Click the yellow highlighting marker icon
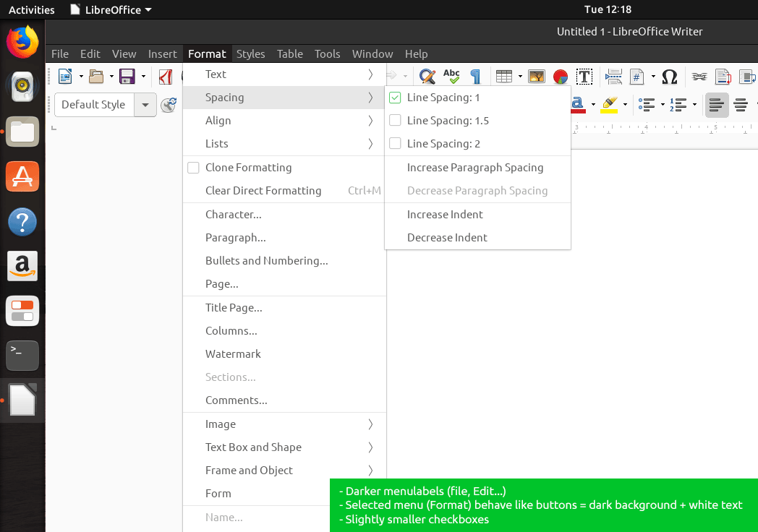The height and width of the screenshot is (532, 758). (x=609, y=104)
